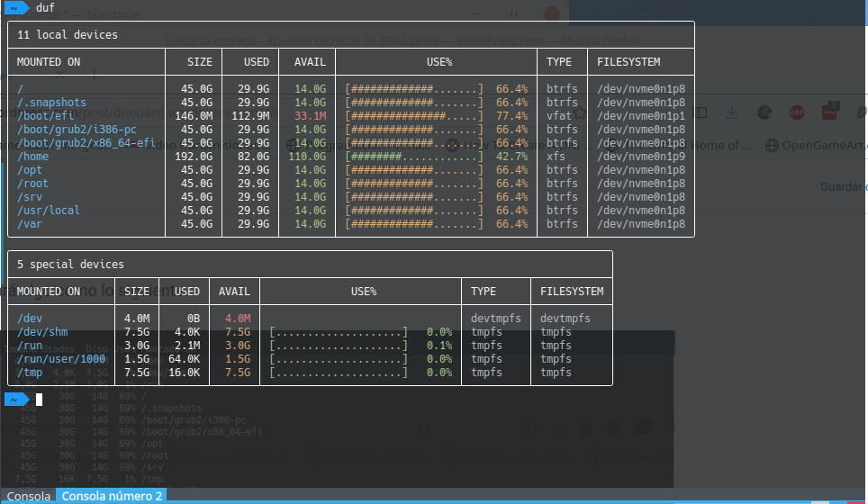Open the Firefox downloads arrow icon

(x=732, y=113)
